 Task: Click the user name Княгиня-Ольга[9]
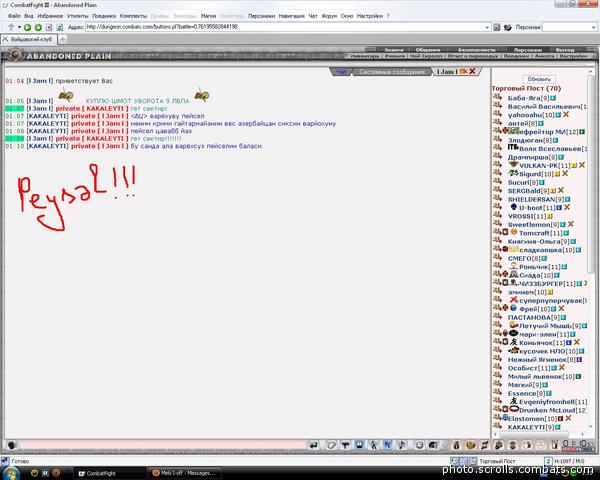click(538, 242)
